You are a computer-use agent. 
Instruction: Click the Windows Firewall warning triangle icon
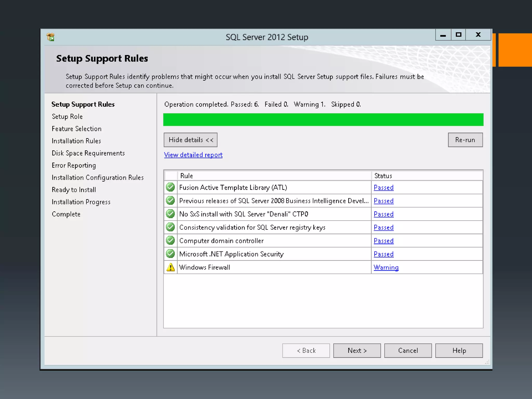(170, 267)
